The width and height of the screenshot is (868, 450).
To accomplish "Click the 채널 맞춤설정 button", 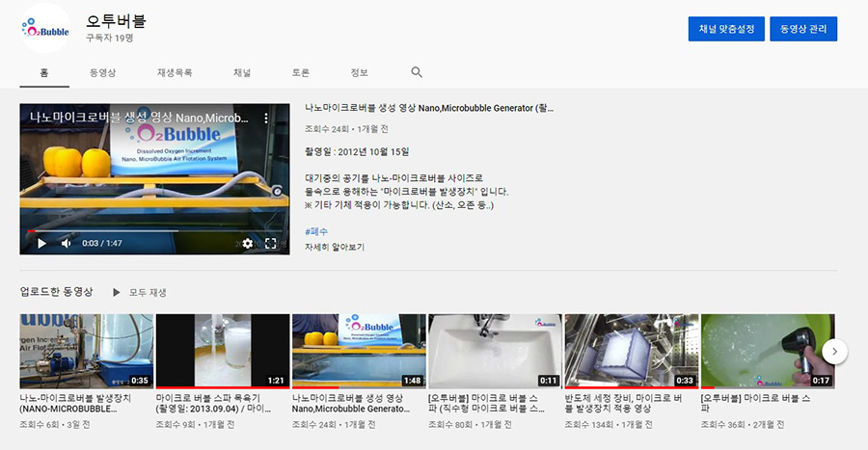I will (x=726, y=29).
